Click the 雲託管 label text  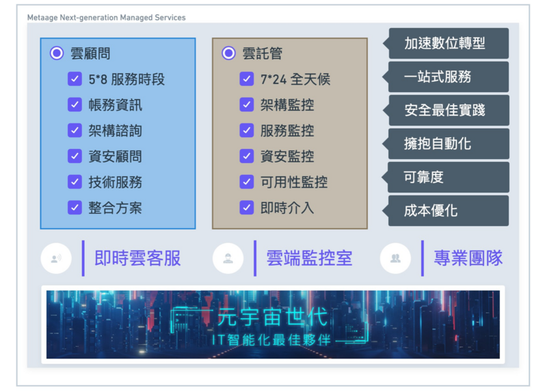[263, 54]
